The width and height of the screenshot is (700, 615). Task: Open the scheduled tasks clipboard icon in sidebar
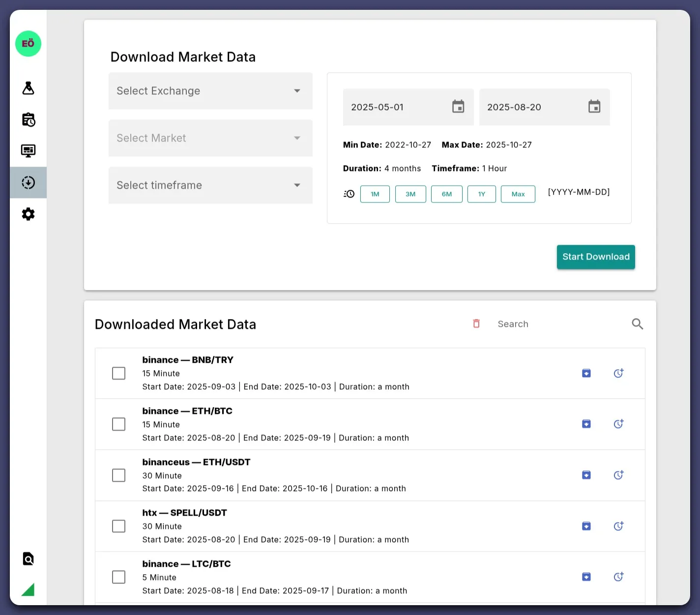click(28, 119)
